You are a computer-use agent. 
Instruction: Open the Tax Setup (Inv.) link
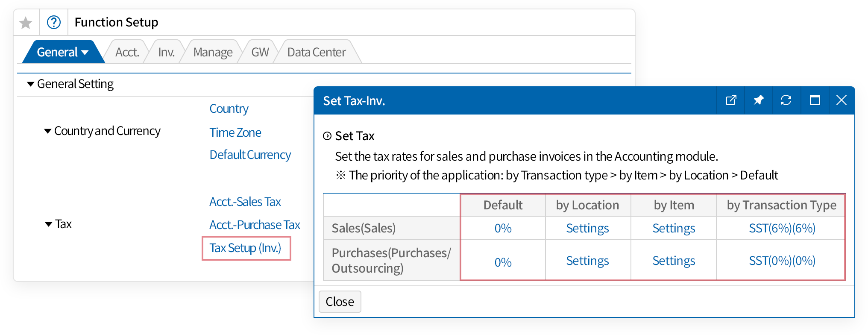click(245, 248)
